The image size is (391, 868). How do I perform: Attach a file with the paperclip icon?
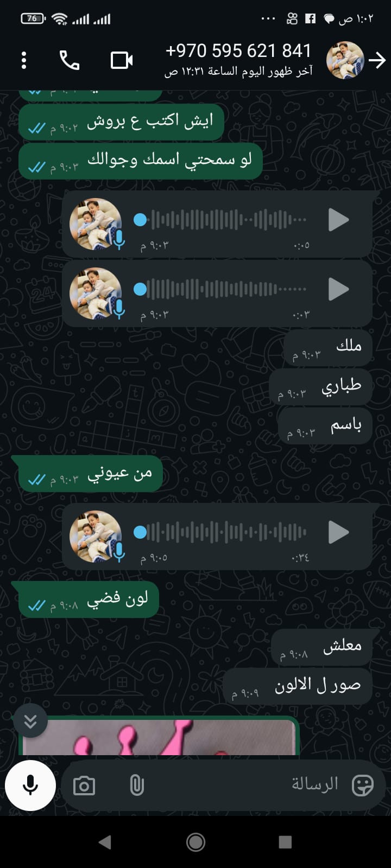[137, 786]
